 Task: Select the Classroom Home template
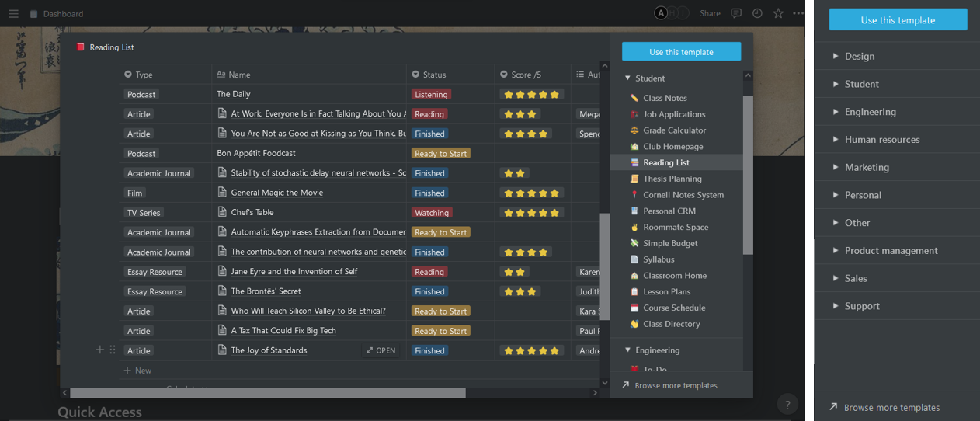click(676, 276)
